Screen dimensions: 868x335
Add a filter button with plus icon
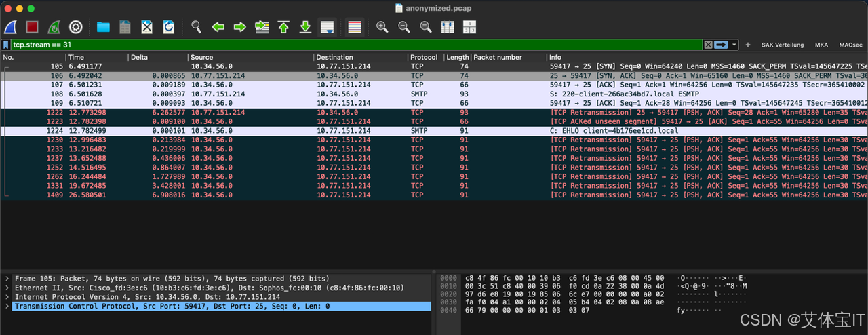click(748, 45)
